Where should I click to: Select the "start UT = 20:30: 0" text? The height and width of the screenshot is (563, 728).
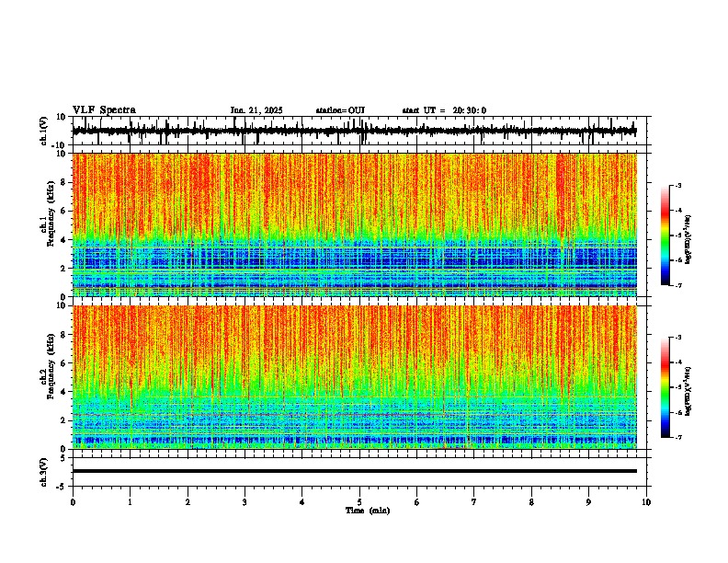[444, 110]
